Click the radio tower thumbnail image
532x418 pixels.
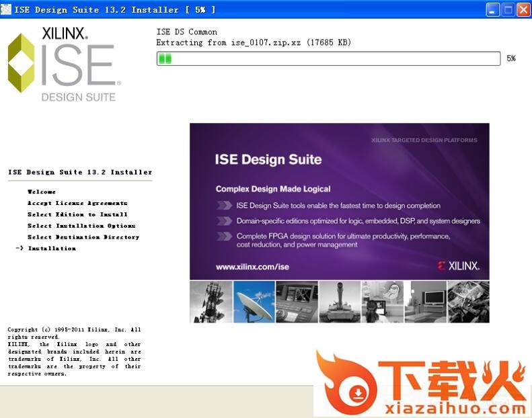211,302
